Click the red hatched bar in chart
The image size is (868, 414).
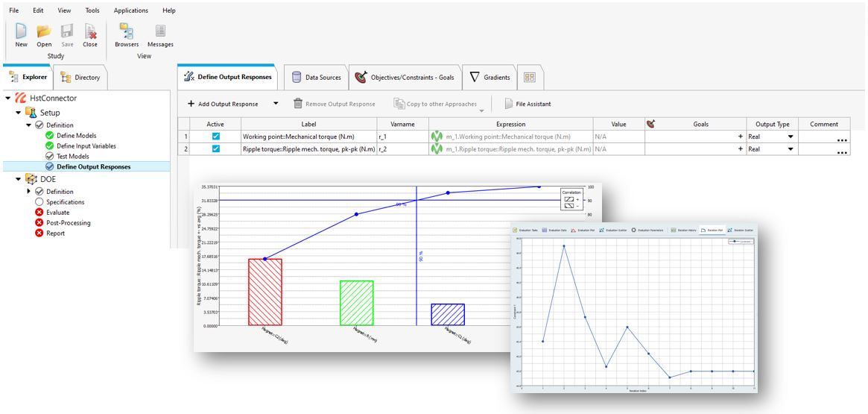(264, 292)
